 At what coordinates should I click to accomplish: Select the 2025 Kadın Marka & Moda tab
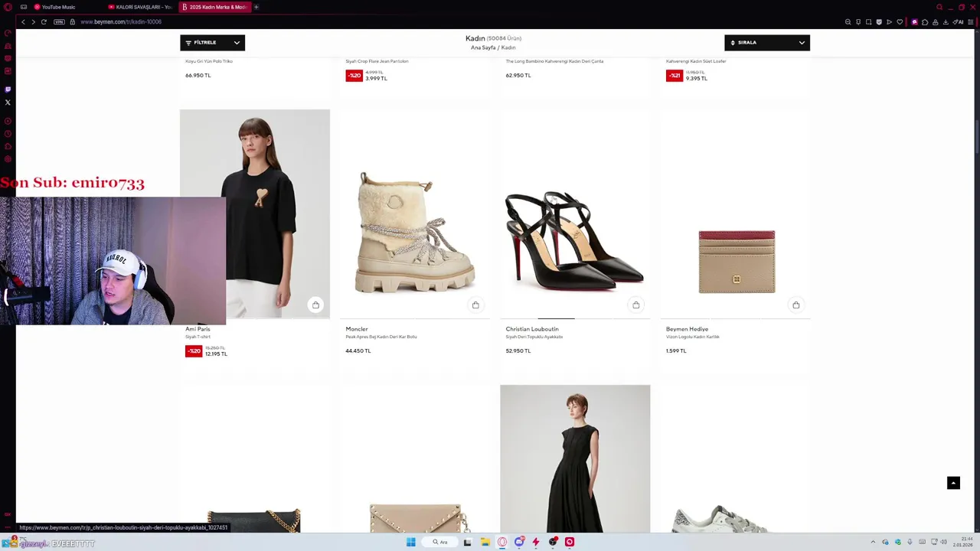tap(214, 7)
